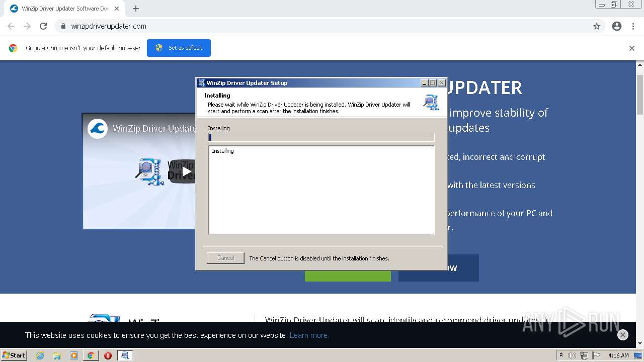Play the WinZip Driver Updater video
The image size is (644, 362).
point(187,171)
